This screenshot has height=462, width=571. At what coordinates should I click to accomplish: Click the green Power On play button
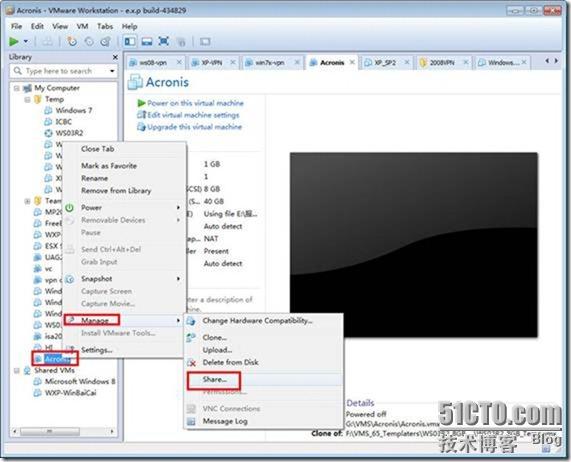pos(14,42)
